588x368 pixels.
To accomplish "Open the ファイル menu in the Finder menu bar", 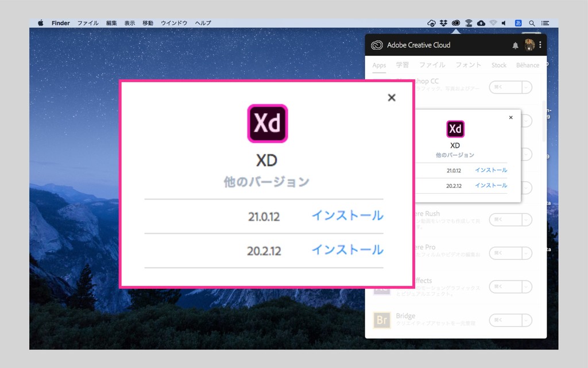I will pyautogui.click(x=88, y=23).
